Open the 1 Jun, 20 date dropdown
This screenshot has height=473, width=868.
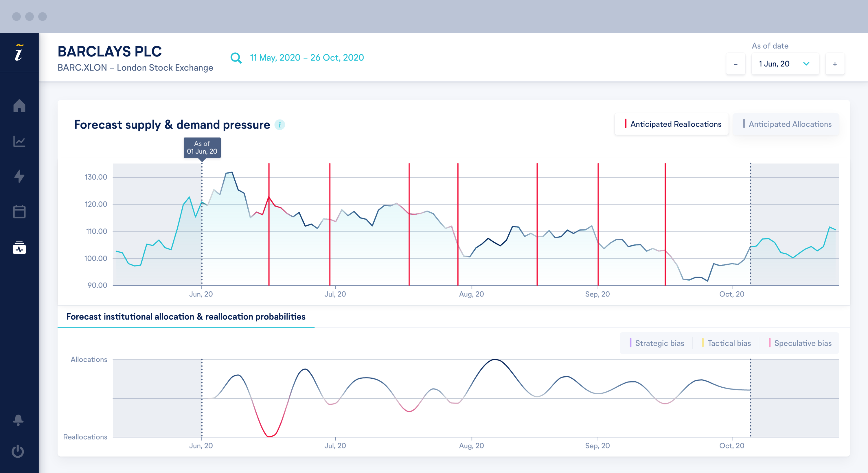pos(785,64)
